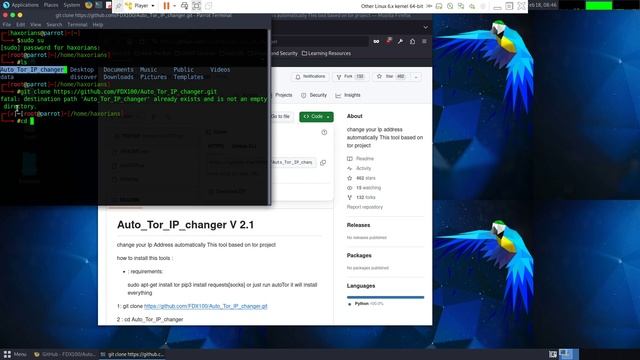Screen dimensions: 640x360
Task: Open the Places menu in top panel
Action: point(51,5)
